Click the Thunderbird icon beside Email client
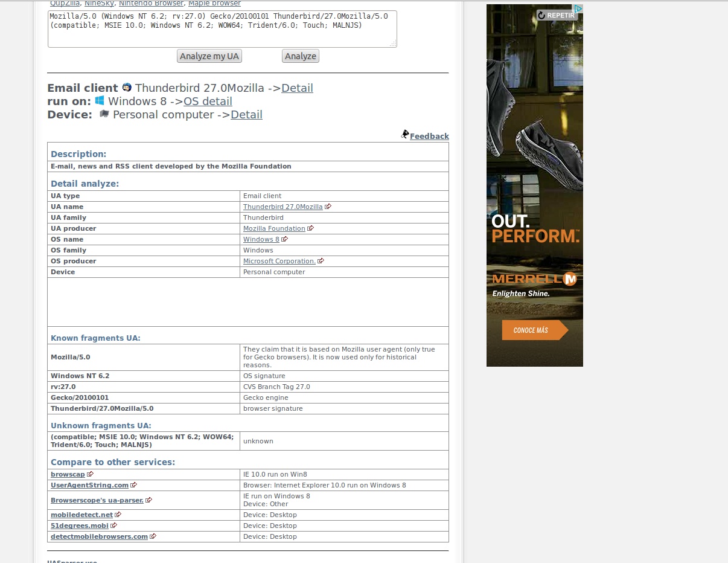Viewport: 728px width, 563px height. [x=127, y=88]
